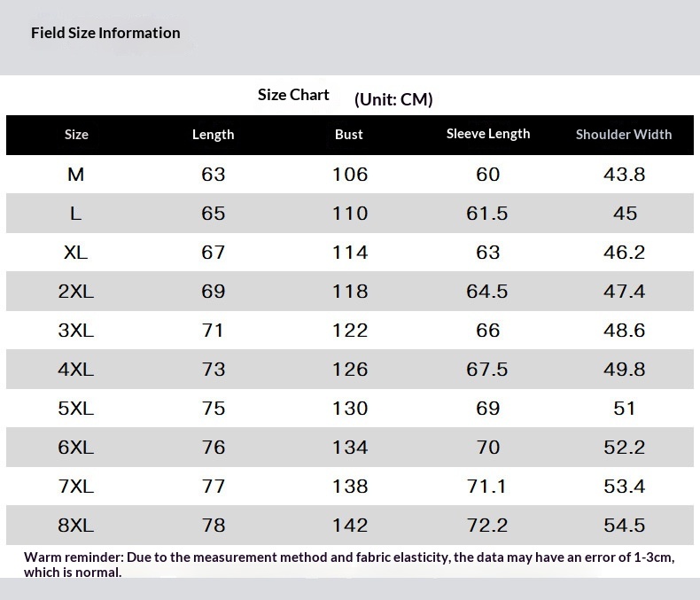The image size is (700, 600).
Task: Select sleeve length 64.5 in the 2XL row
Action: point(487,292)
